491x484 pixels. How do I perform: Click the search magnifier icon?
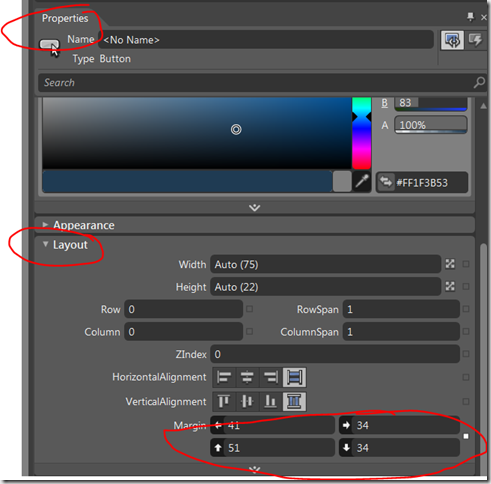479,82
